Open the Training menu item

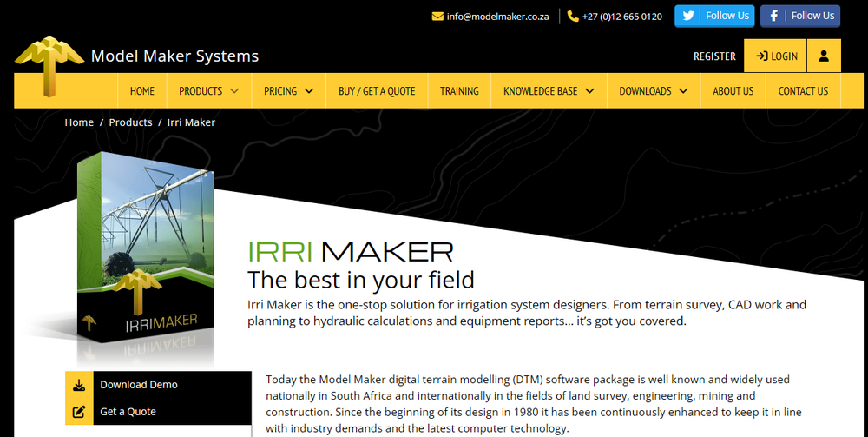coord(459,91)
